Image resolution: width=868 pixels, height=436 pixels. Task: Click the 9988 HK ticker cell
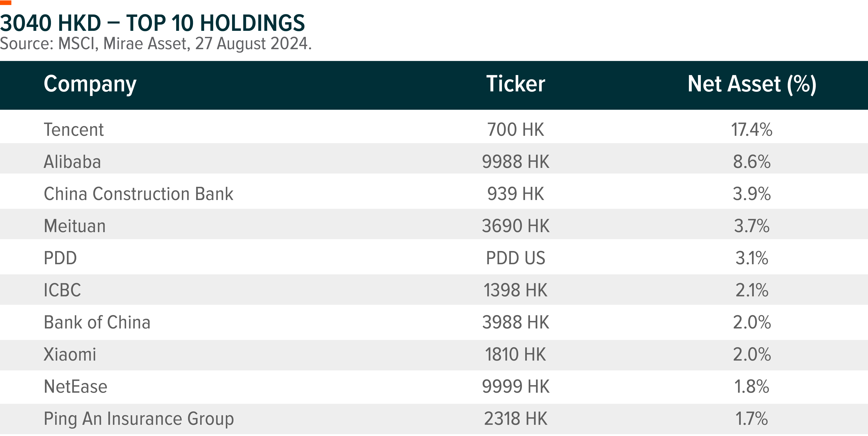(515, 161)
